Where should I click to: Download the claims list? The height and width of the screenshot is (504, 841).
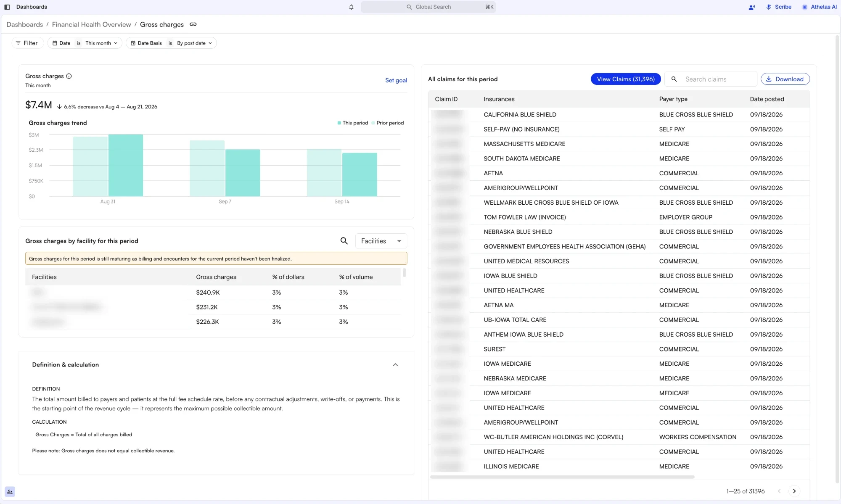[785, 79]
